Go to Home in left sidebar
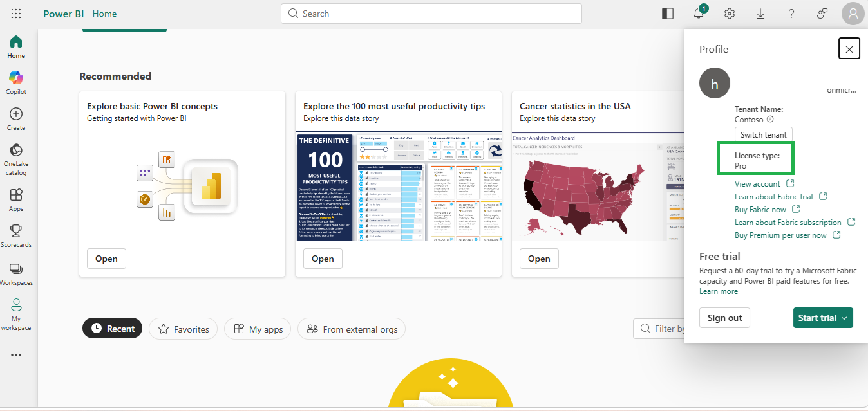Image resolution: width=868 pixels, height=411 pixels. coord(16,47)
